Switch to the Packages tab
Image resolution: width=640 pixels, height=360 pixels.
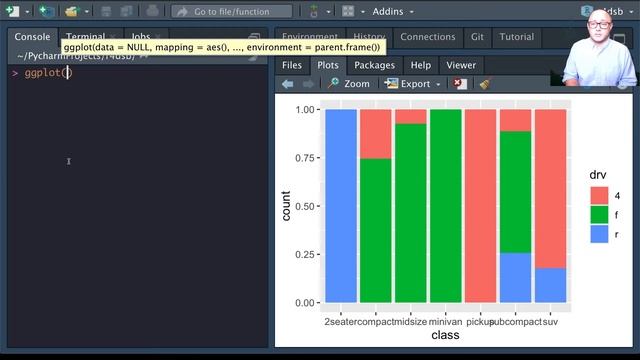(x=374, y=65)
